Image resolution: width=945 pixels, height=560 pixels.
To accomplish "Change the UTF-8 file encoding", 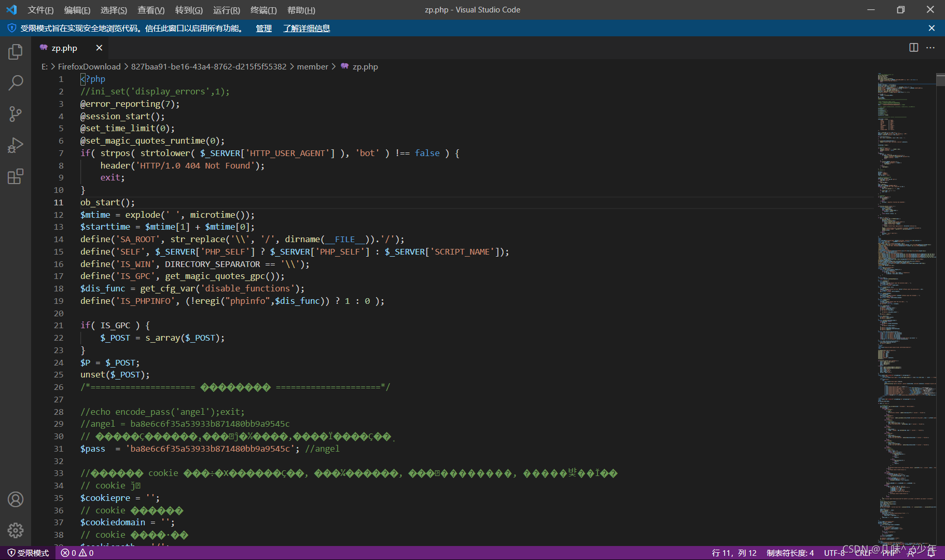I will click(834, 553).
